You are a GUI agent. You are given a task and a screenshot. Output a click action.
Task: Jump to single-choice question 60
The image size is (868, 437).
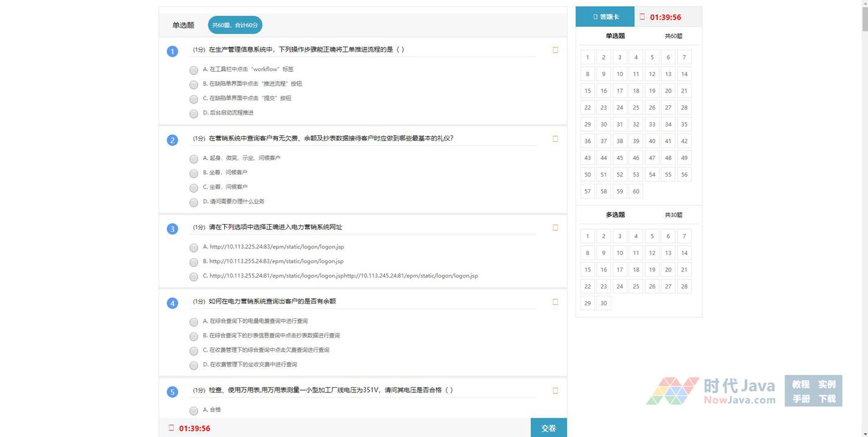(x=635, y=191)
